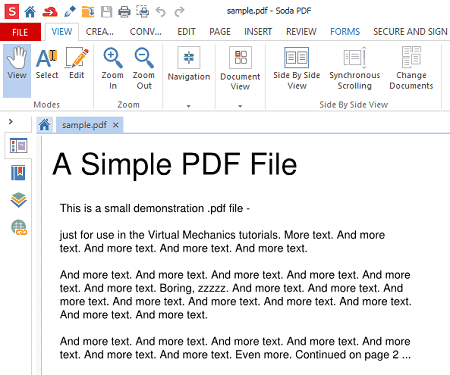The image size is (450, 375).
Task: Switch to the VIEW ribbon tab
Action: (62, 32)
